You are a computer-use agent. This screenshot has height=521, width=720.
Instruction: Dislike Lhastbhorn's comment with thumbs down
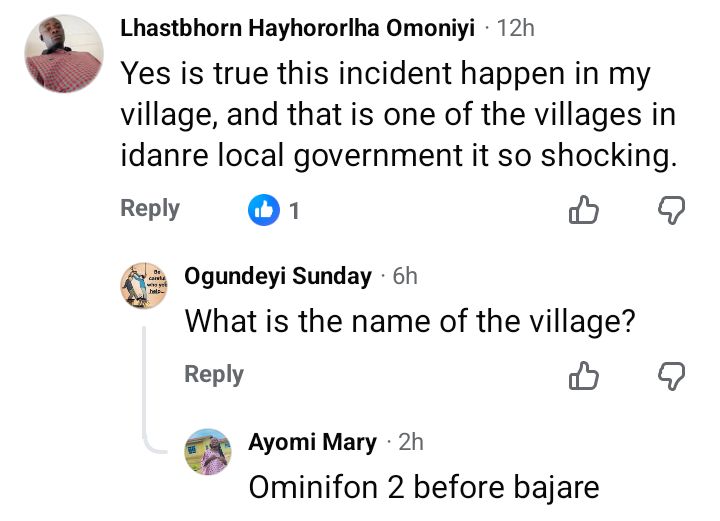coord(672,210)
